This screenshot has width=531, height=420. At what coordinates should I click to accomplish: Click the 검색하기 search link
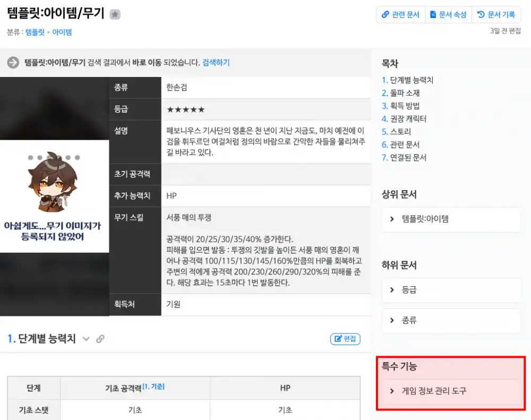[x=216, y=63]
